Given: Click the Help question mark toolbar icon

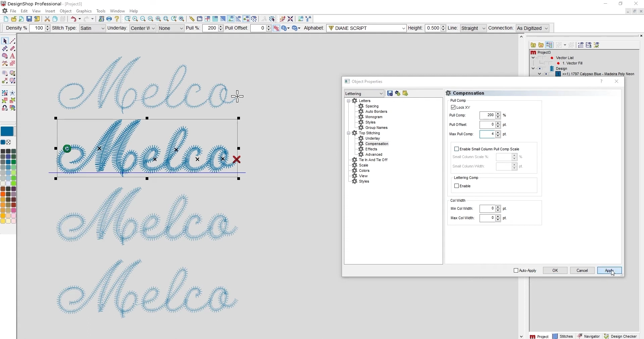Looking at the screenshot, I should [117, 19].
